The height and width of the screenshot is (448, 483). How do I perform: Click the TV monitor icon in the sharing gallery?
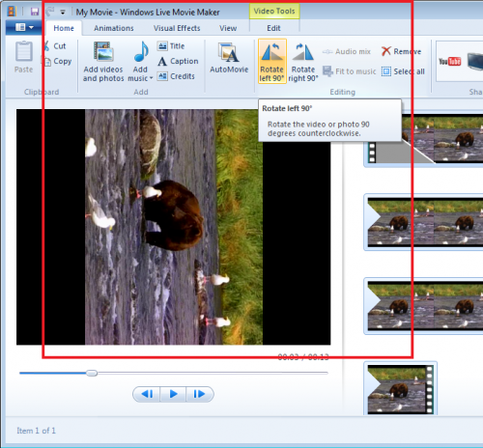(475, 61)
